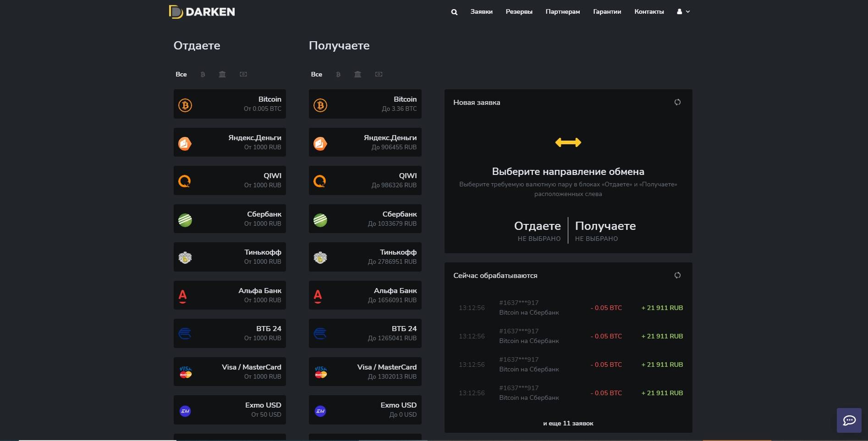Choose Сбербанк До 1033679 RUB
This screenshot has width=868, height=441.
365,219
